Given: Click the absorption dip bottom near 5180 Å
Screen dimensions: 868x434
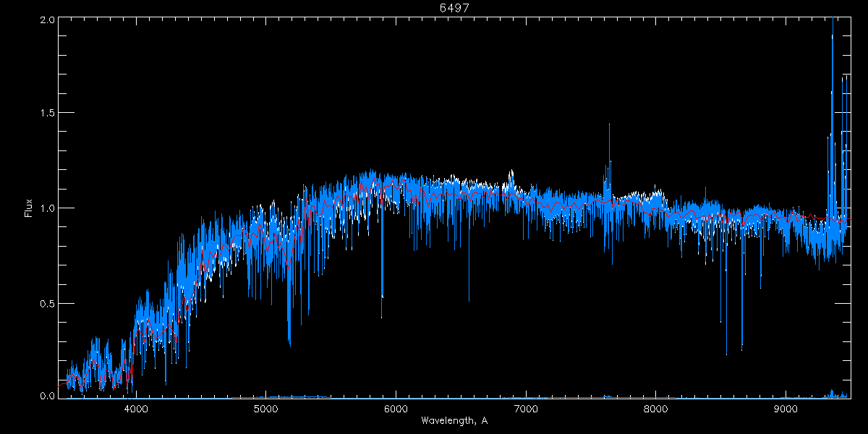Looking at the screenshot, I should pyautogui.click(x=289, y=344).
